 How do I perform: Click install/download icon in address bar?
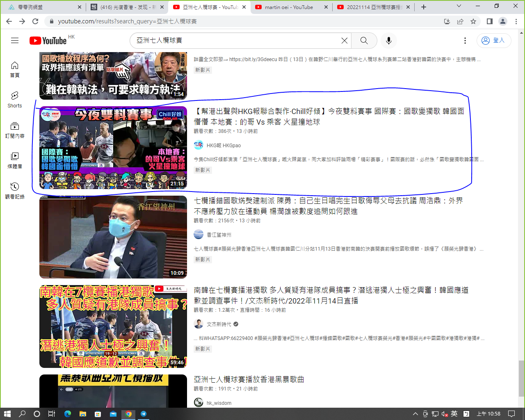click(x=447, y=21)
